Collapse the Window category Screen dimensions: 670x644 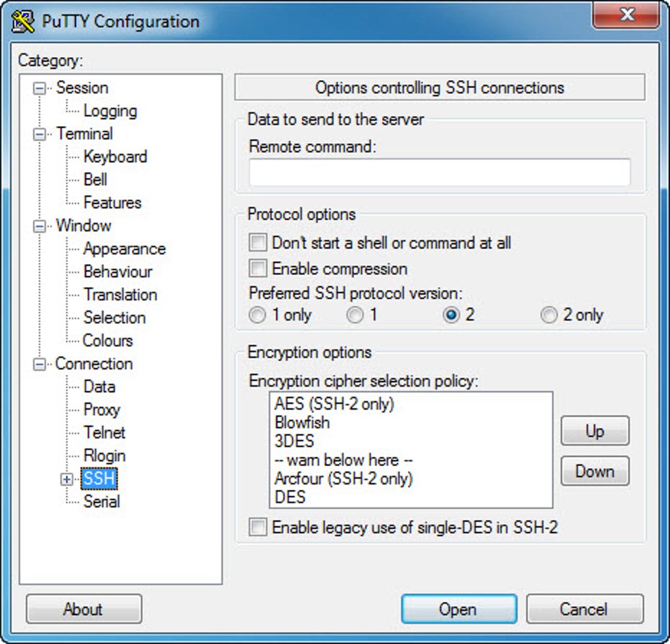click(39, 226)
